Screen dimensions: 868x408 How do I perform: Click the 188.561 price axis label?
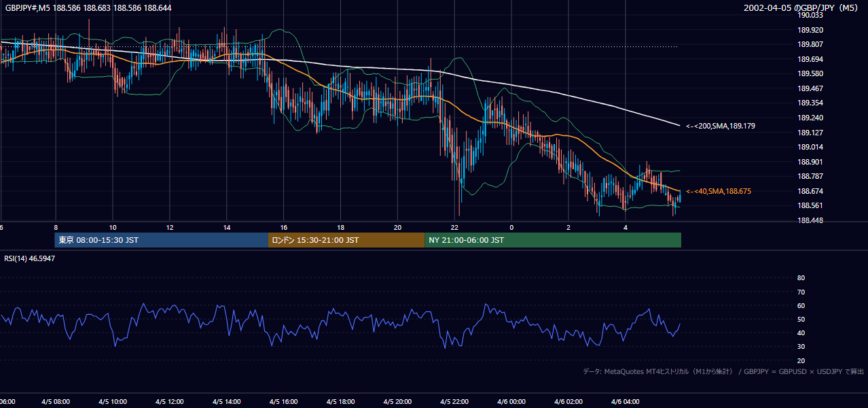click(x=810, y=205)
